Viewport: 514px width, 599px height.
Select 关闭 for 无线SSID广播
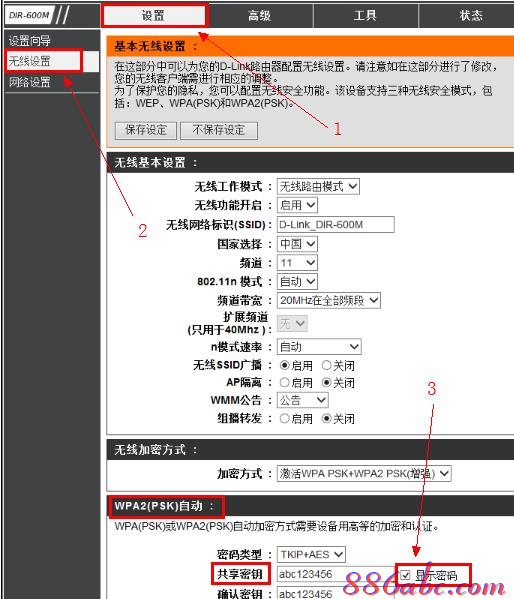pos(326,365)
